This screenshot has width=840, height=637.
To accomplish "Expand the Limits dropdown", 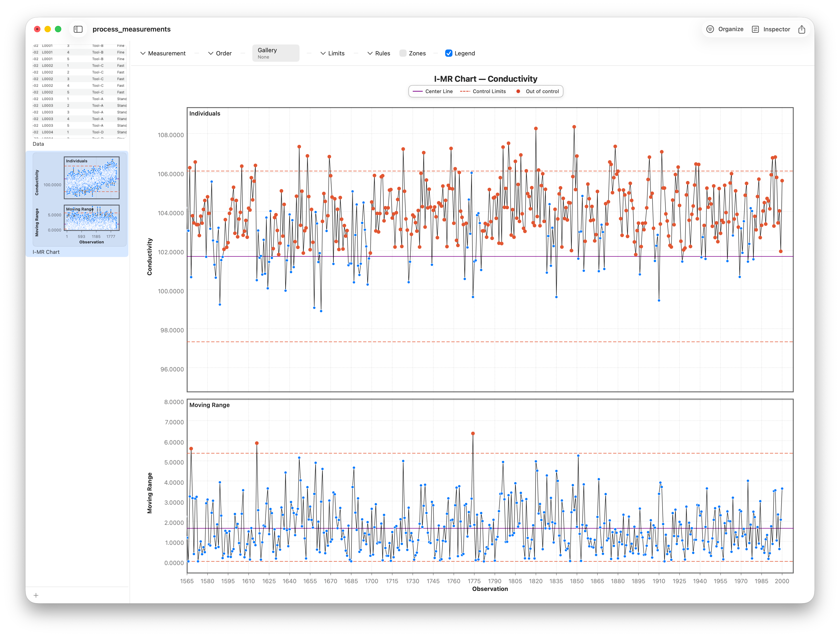I will (x=332, y=53).
